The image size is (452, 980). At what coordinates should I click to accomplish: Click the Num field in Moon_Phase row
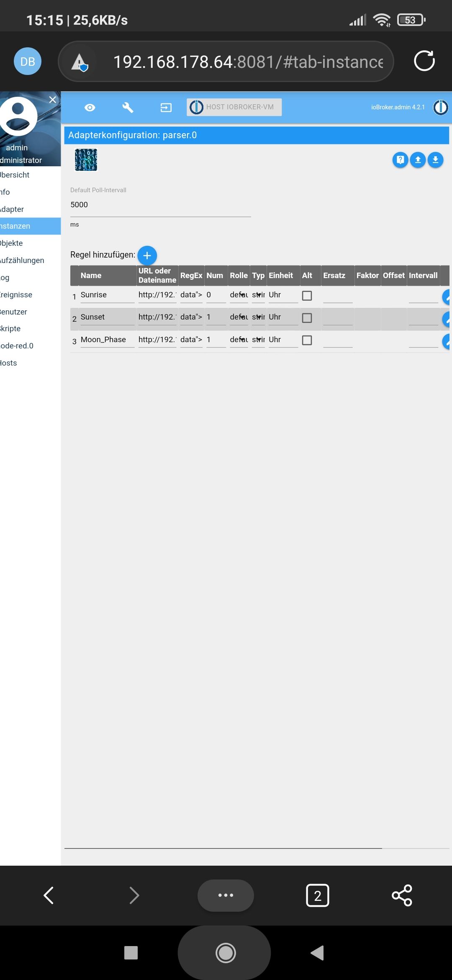click(216, 340)
